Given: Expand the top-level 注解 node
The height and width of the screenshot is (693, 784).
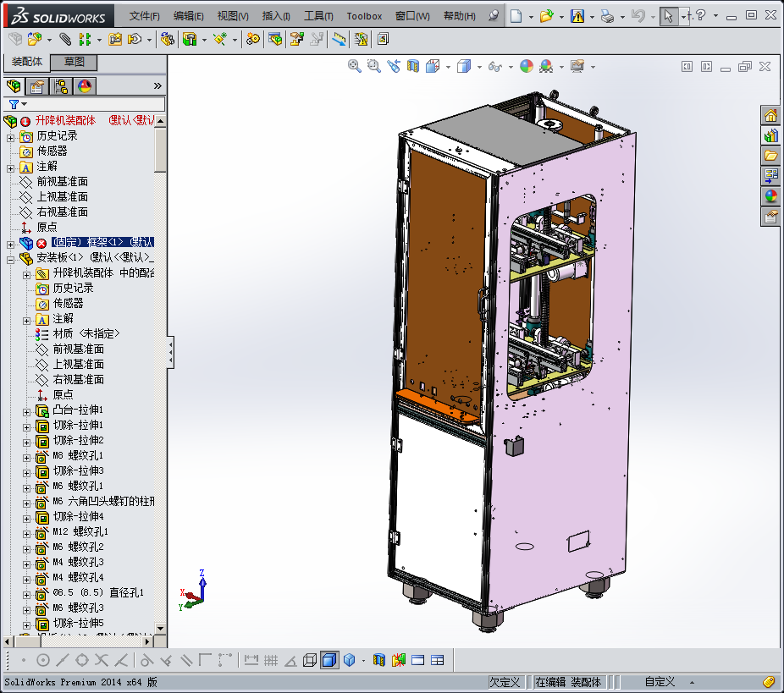Looking at the screenshot, I should 10,168.
